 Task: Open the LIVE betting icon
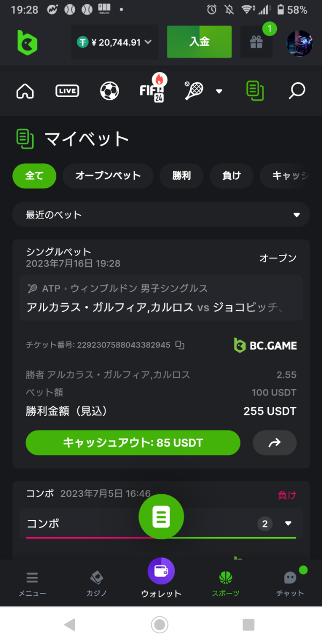tap(67, 91)
